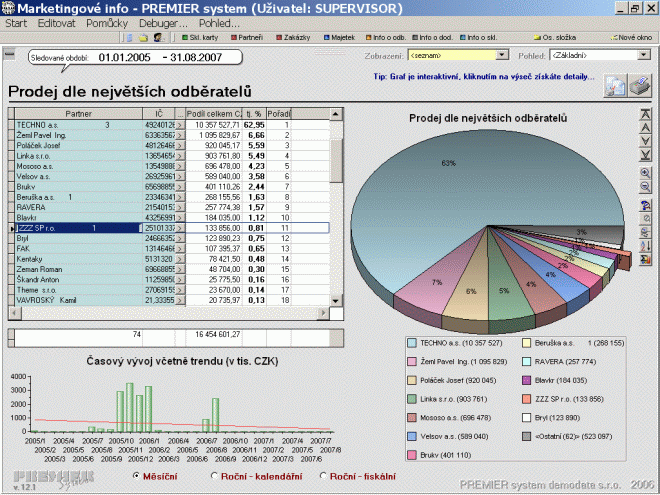The image size is (660, 495).
Task: Open the Debuger... menu
Action: (163, 23)
